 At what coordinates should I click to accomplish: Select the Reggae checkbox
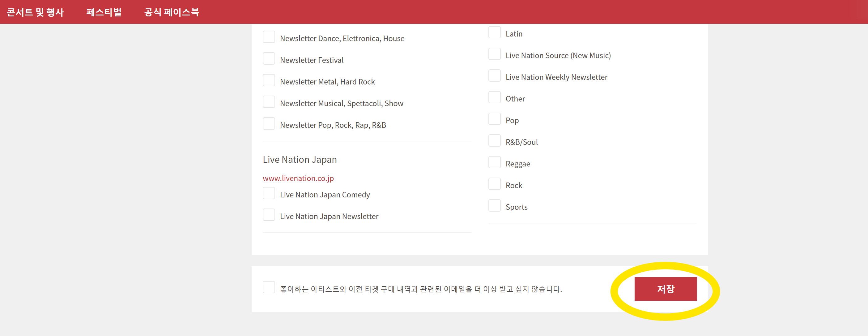click(x=494, y=163)
